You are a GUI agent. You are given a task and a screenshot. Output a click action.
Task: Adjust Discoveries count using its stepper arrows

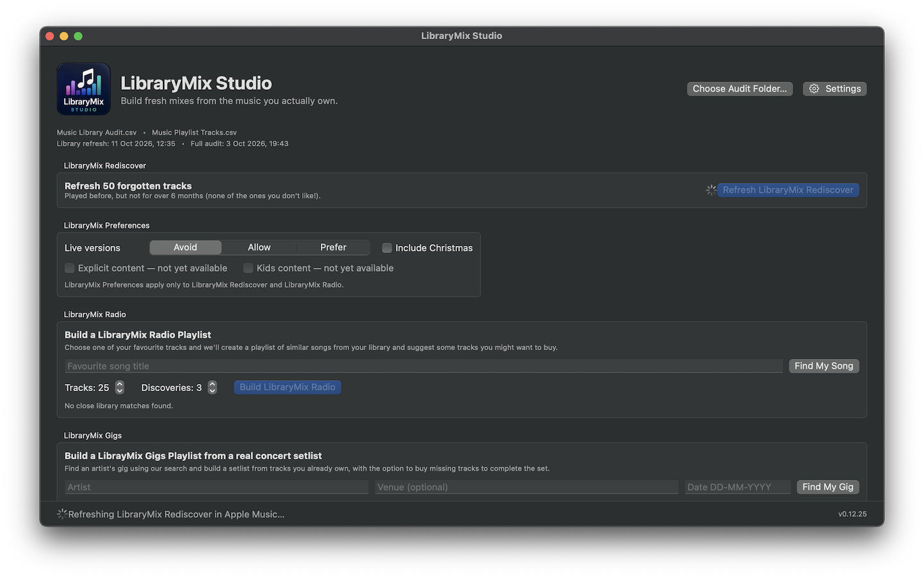pos(212,387)
